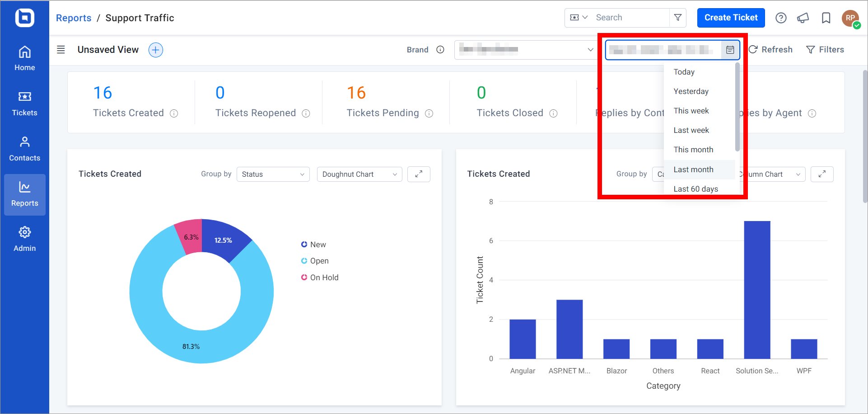Screen dimensions: 868x414
Task: Click the date list scrollbar
Action: [x=737, y=108]
